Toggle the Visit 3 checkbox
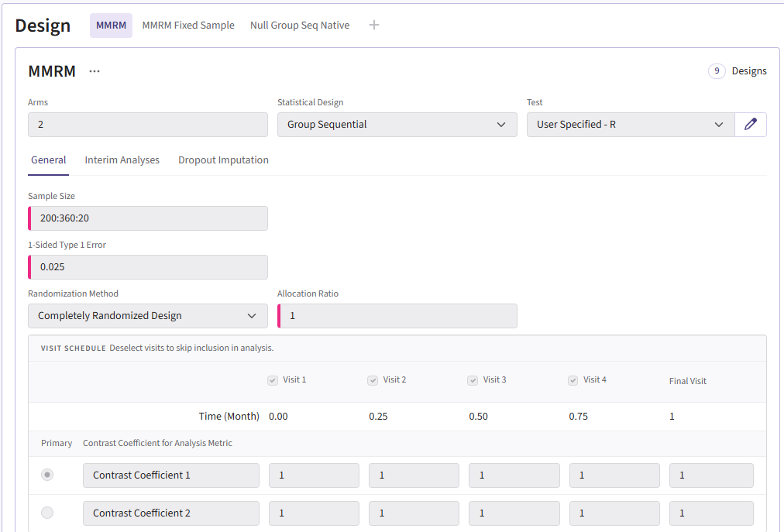This screenshot has height=532, width=784. [473, 380]
